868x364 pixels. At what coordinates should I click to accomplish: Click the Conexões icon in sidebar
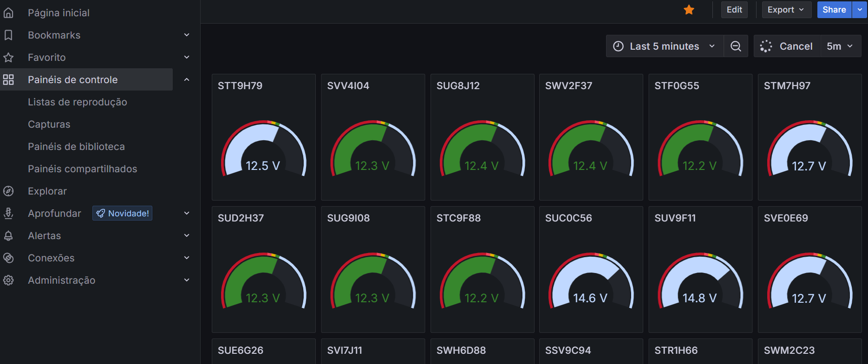(x=8, y=258)
